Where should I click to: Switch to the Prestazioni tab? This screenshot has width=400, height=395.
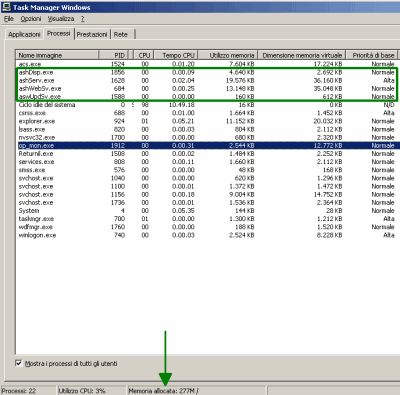point(92,34)
